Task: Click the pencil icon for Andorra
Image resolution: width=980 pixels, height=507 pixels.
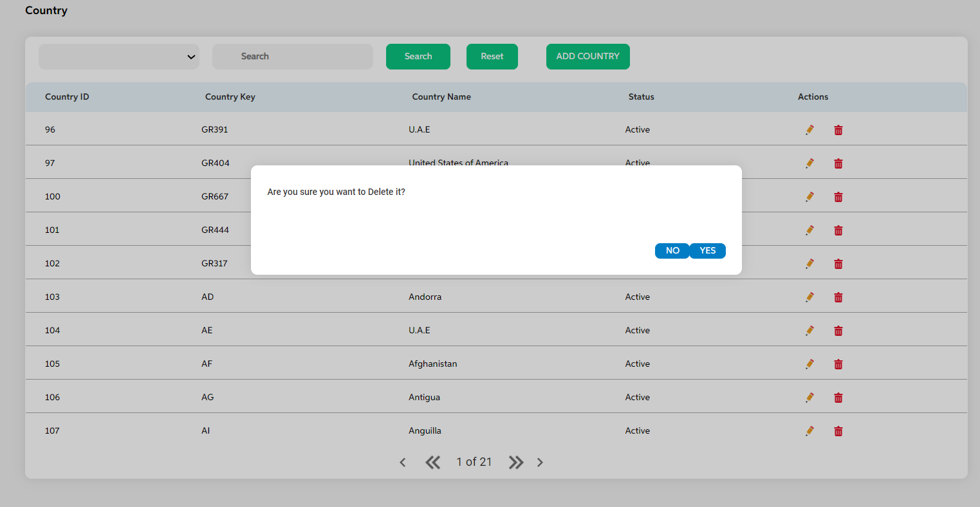Action: click(809, 297)
